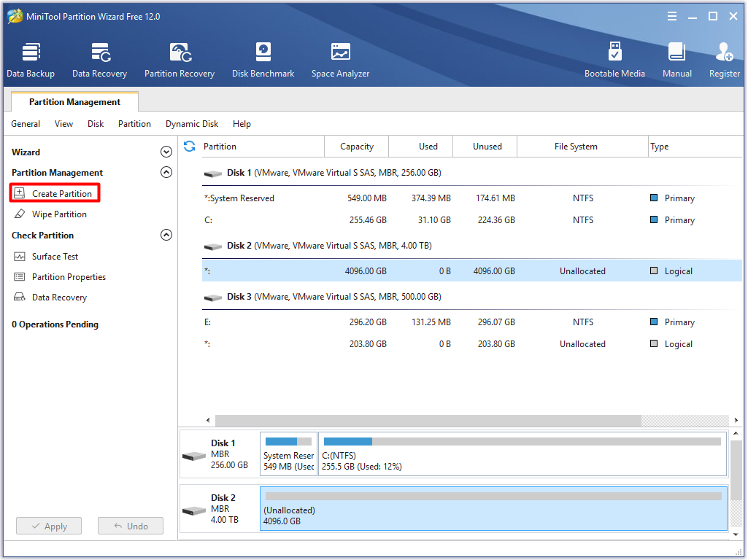Select the Disk 1 drive icon in list header
This screenshot has width=748, height=560.
pyautogui.click(x=213, y=174)
